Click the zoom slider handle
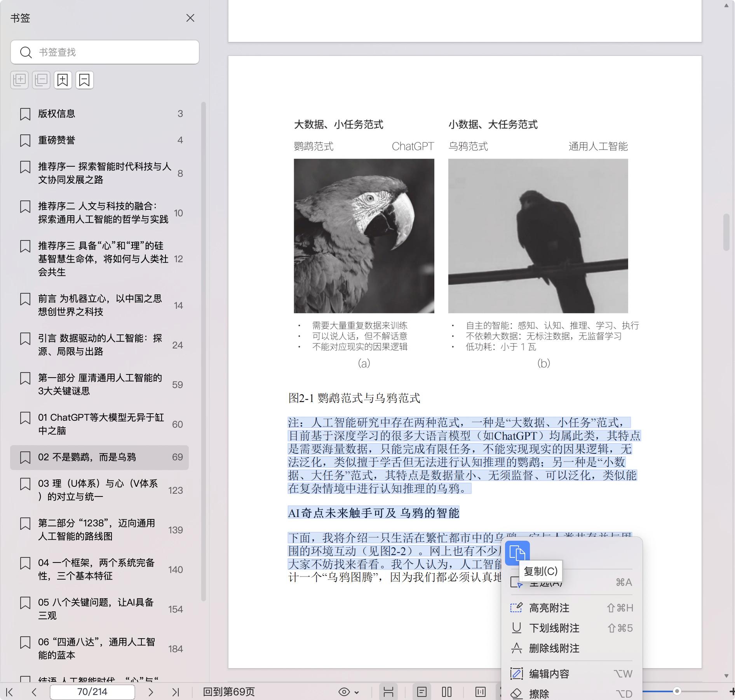 tap(677, 691)
